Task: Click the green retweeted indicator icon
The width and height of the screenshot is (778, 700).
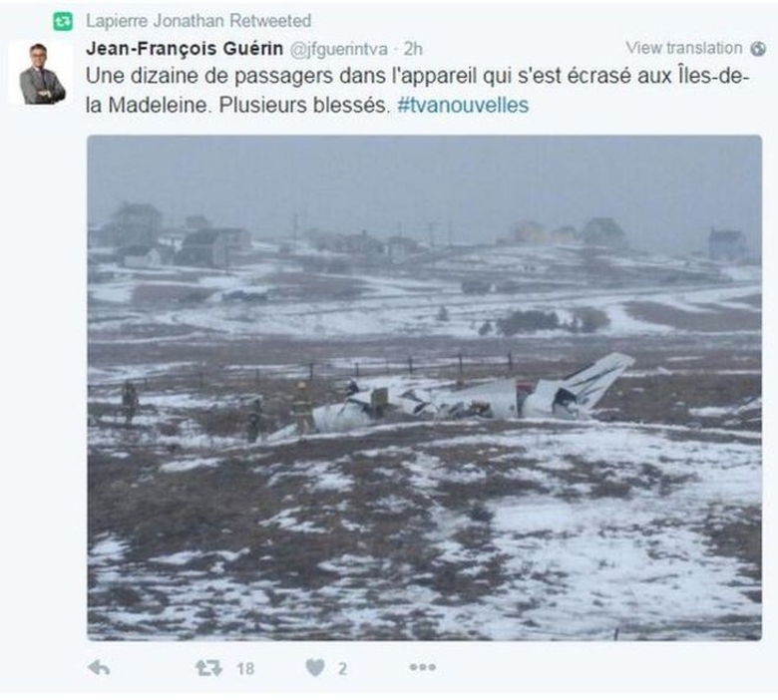Action: tap(63, 21)
